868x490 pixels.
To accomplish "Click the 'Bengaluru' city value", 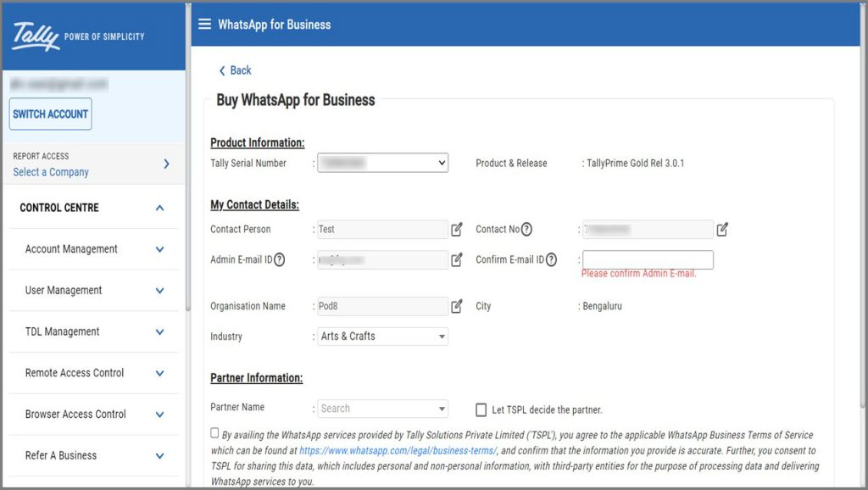I will coord(603,306).
